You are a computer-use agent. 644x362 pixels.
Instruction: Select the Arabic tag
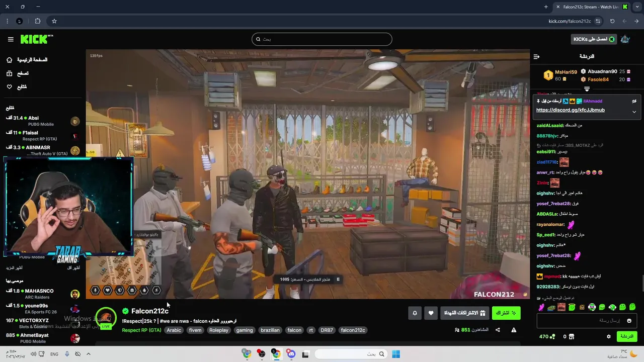[174, 330]
